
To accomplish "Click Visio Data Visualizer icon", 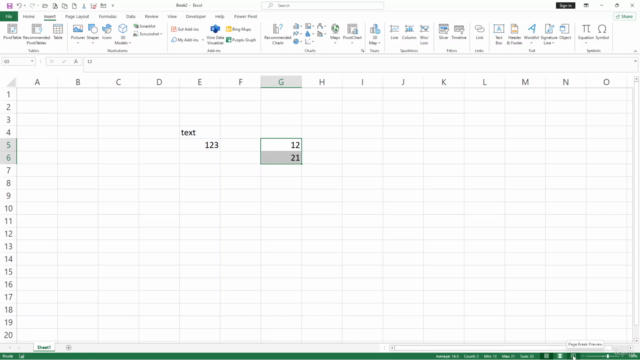I will tap(215, 34).
